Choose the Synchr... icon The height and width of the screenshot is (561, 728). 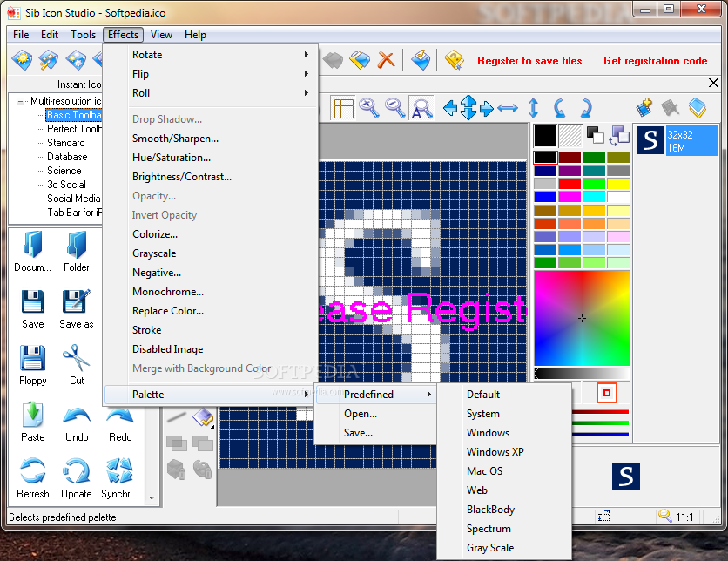click(x=119, y=478)
